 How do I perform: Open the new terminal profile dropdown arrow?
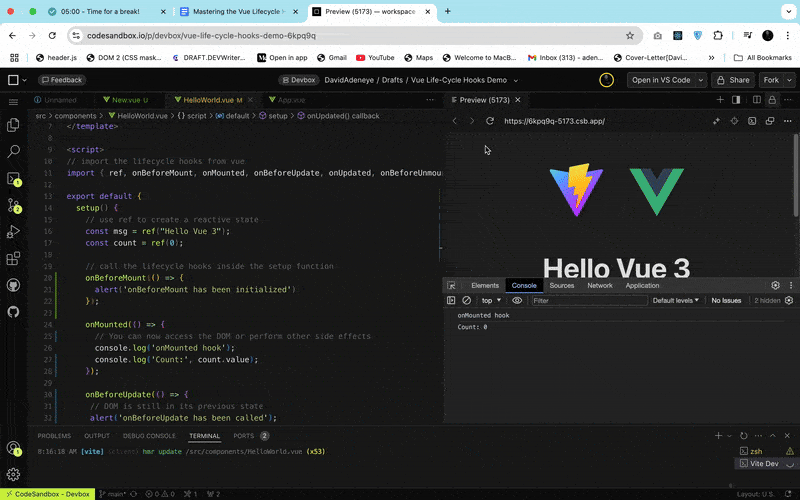pos(729,436)
